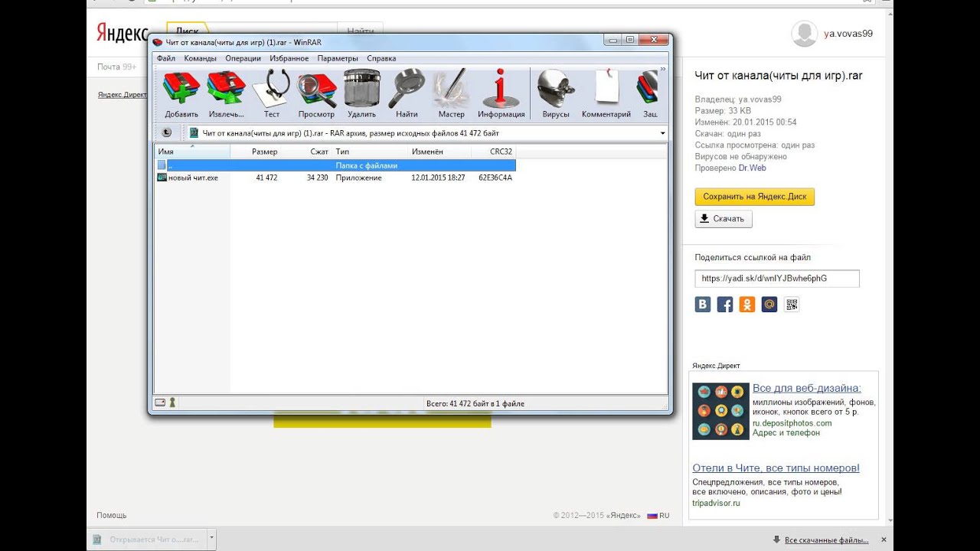Share the file via Facebook icon
The image size is (980, 551).
pyautogui.click(x=725, y=305)
